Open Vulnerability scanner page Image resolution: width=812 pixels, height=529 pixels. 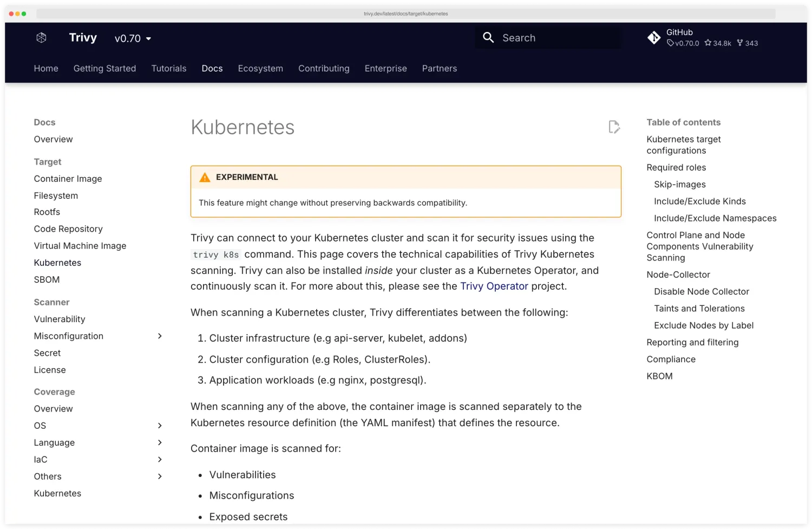point(60,319)
